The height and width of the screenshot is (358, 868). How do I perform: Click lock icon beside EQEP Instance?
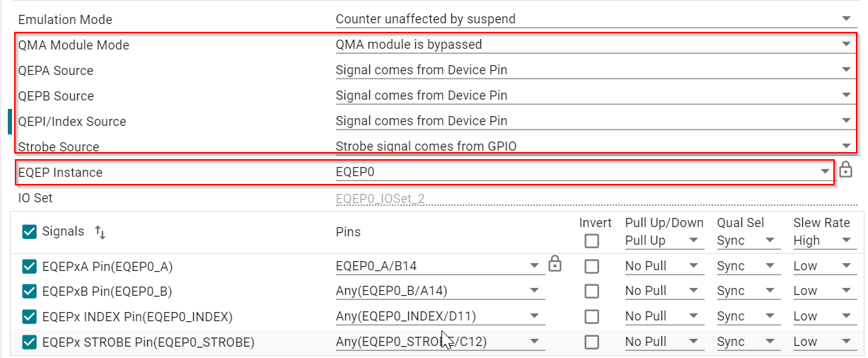845,171
